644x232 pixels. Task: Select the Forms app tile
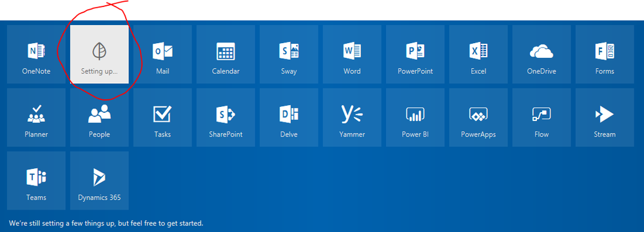(x=605, y=54)
